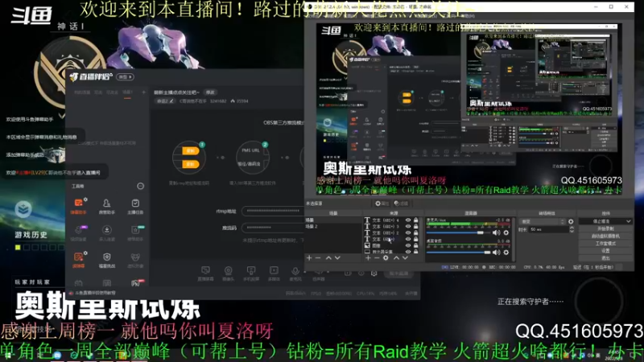Copy the rtmp address with the upper 复制 button
This screenshot has width=644, height=362.
coord(190,150)
